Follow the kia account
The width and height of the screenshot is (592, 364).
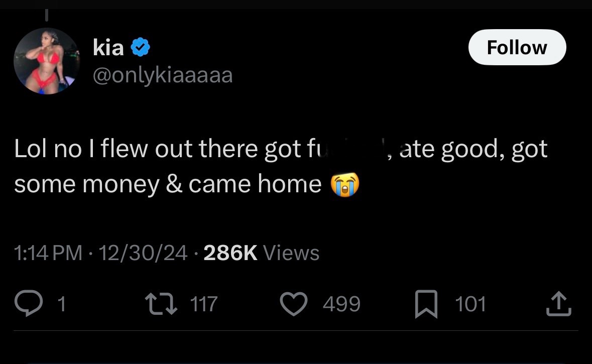point(517,47)
